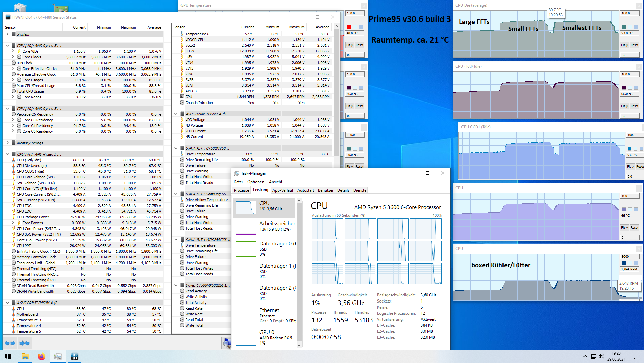The width and height of the screenshot is (644, 363).
Task: Expand the System sensor group
Action: [7, 34]
